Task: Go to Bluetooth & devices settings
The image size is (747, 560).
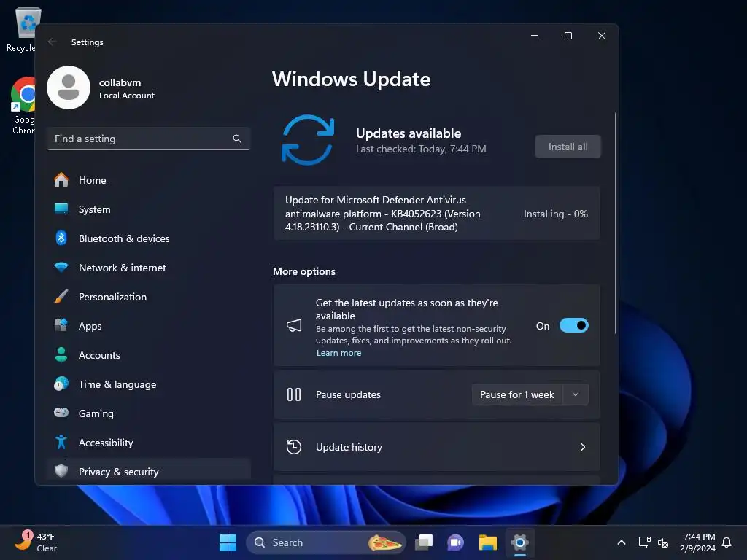Action: pos(149,238)
